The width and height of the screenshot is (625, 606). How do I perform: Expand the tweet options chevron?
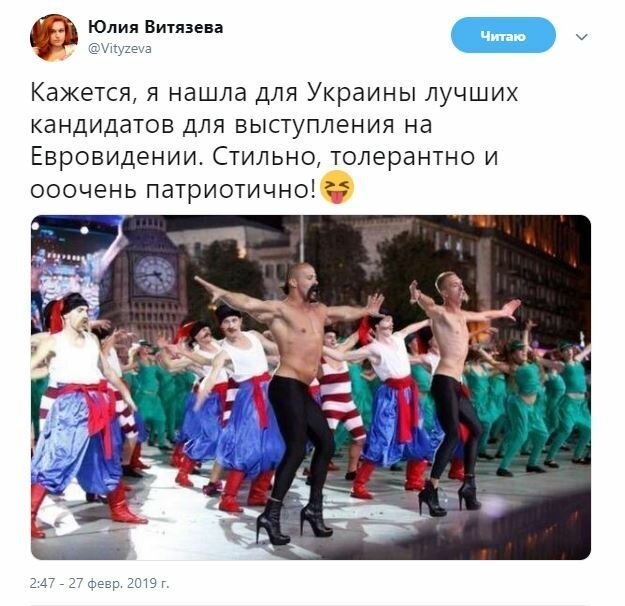(x=582, y=37)
